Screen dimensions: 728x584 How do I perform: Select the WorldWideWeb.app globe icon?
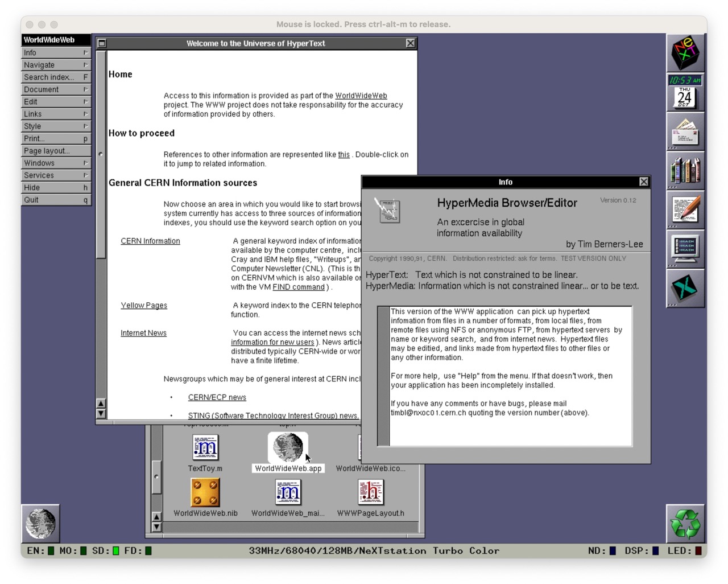(x=288, y=447)
